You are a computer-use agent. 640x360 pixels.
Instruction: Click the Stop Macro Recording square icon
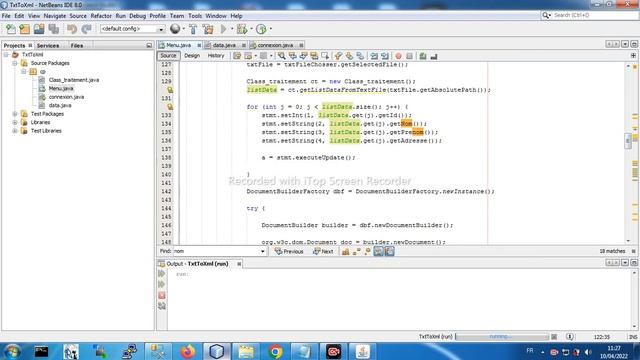point(409,56)
